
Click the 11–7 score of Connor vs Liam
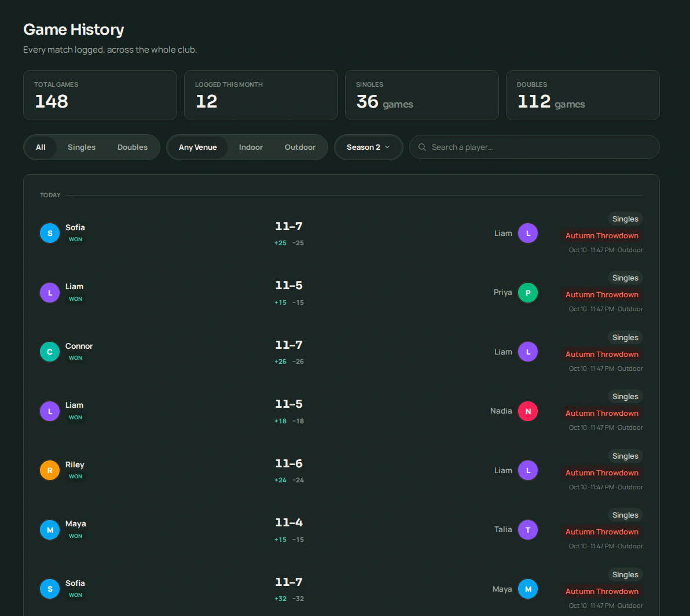(289, 345)
